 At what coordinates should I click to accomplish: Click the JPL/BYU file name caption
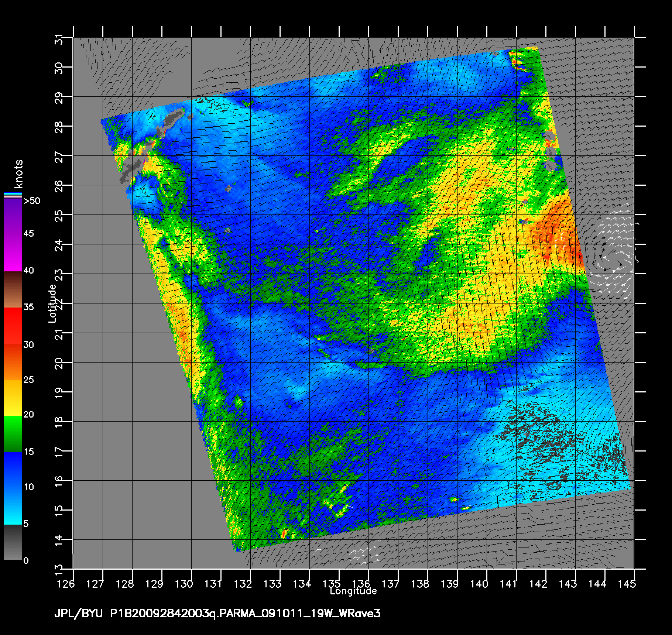(x=217, y=614)
